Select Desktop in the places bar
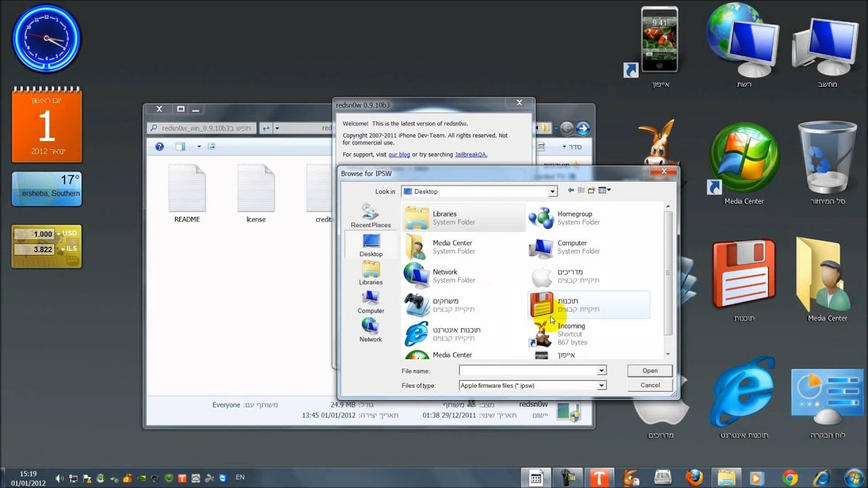868x488 pixels. pos(370,245)
